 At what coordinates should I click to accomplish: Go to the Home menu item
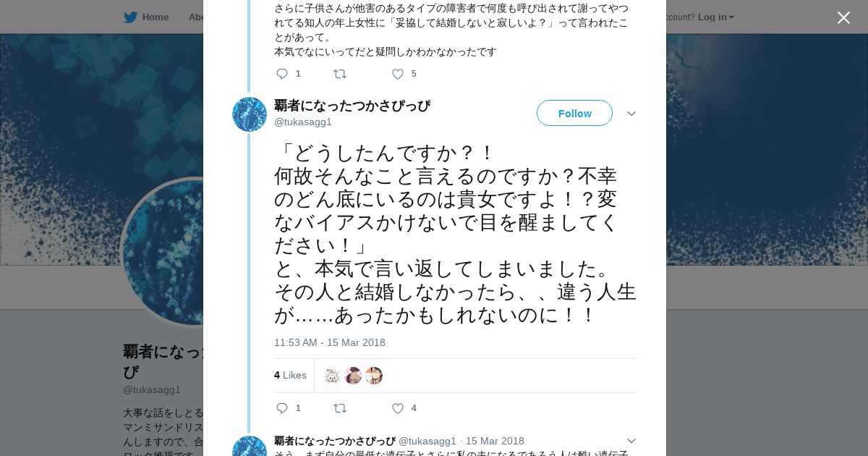click(x=155, y=17)
